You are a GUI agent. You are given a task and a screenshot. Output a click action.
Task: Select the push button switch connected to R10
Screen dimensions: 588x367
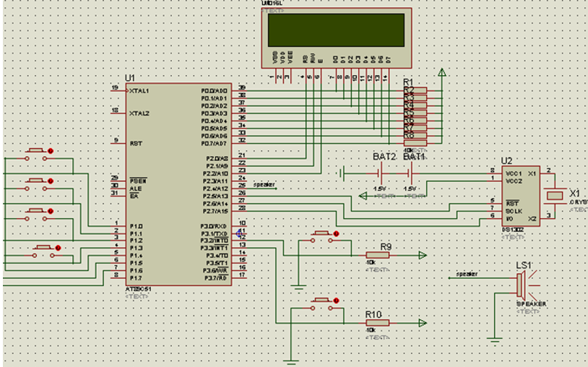[x=321, y=304]
